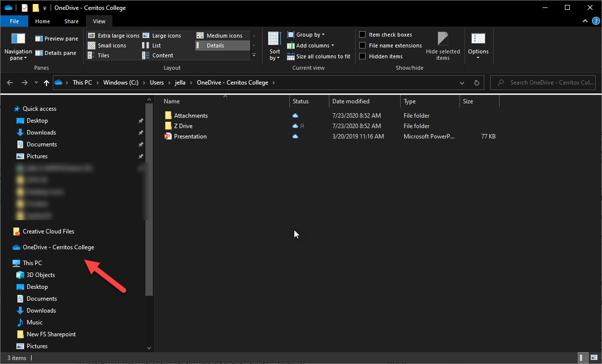602x364 pixels.
Task: Click Windows (C:) in the address path
Action: click(121, 83)
